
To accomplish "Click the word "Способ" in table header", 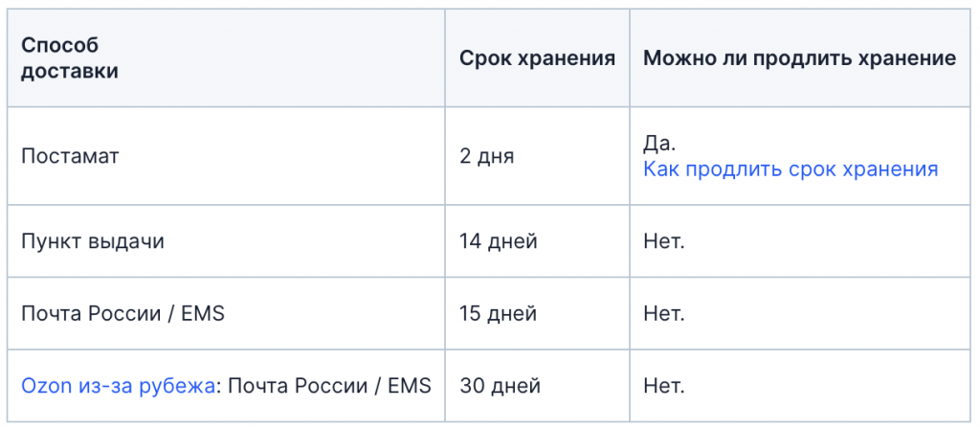I will pos(59,45).
